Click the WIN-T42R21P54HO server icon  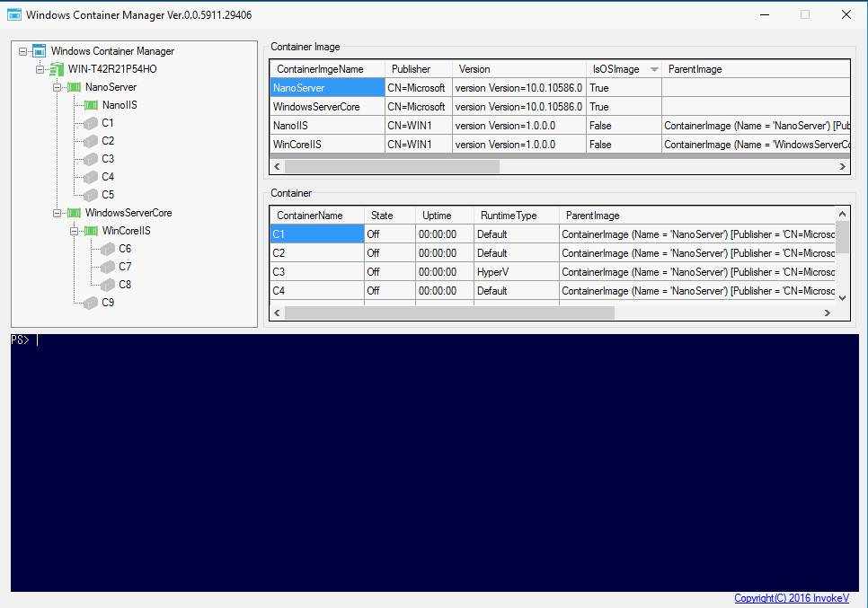click(57, 69)
